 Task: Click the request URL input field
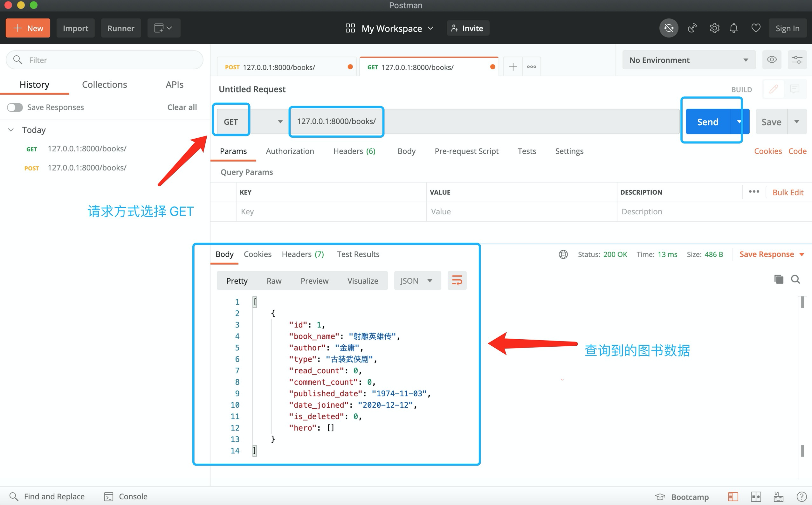[x=484, y=121]
